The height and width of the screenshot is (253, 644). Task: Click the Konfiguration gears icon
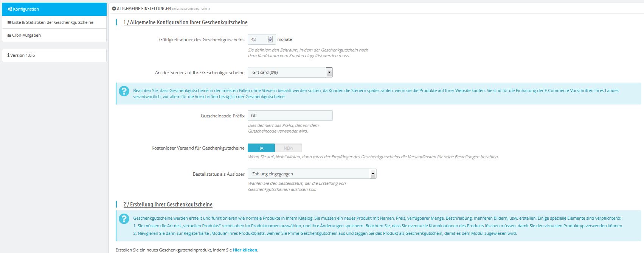10,9
